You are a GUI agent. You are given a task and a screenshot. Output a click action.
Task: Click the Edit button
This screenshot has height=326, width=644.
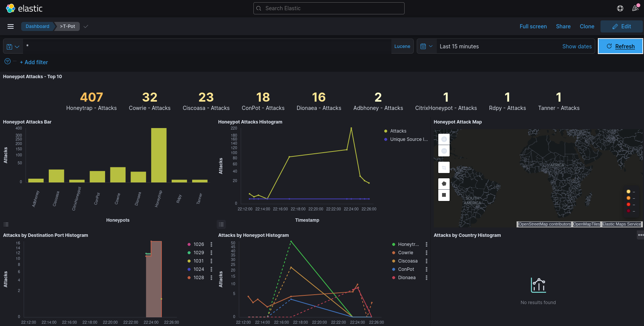pyautogui.click(x=621, y=26)
